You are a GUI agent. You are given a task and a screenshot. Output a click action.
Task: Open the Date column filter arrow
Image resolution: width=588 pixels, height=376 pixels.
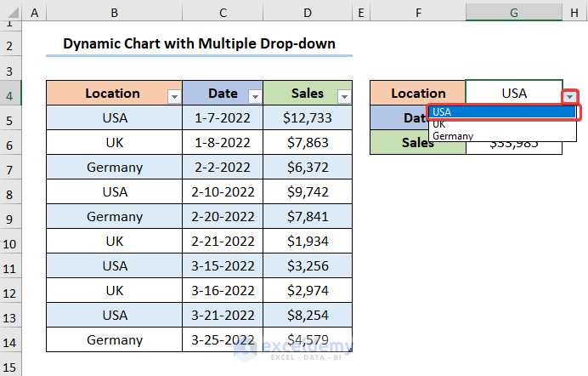click(255, 97)
